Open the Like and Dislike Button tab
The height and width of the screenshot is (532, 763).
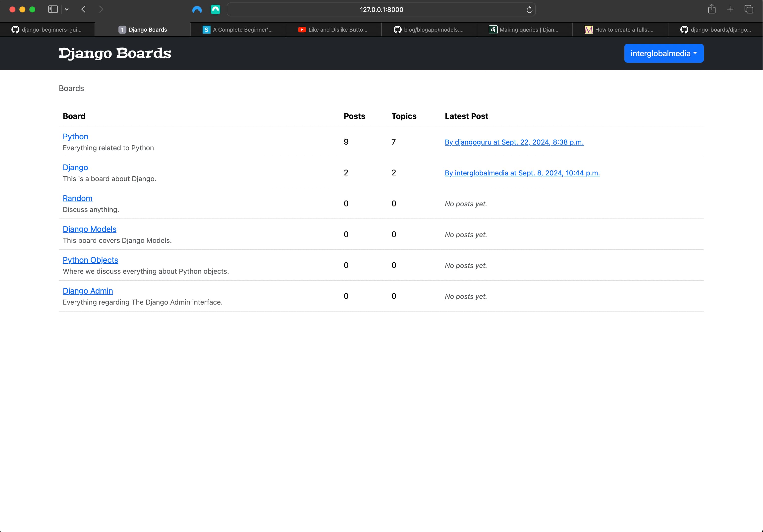pos(333,30)
